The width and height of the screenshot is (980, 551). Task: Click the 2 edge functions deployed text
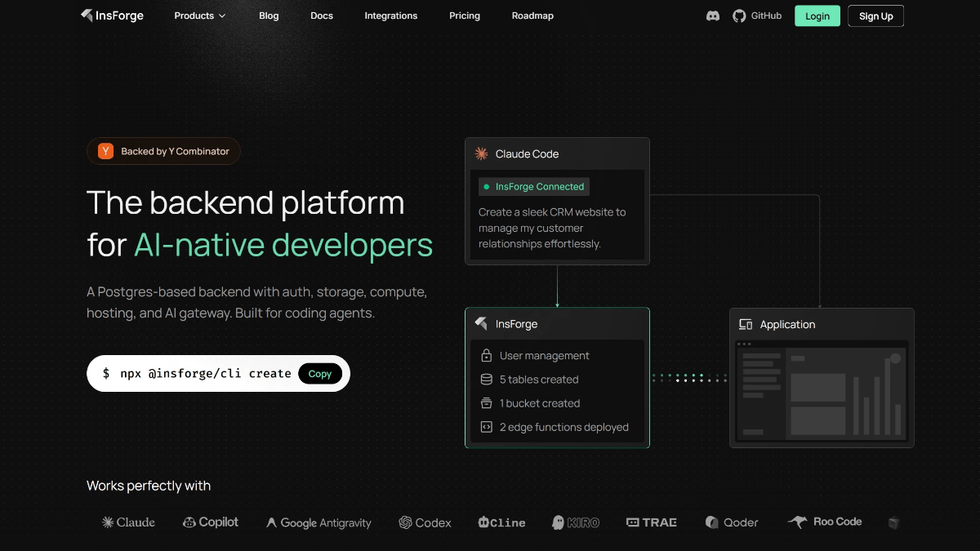coord(564,427)
